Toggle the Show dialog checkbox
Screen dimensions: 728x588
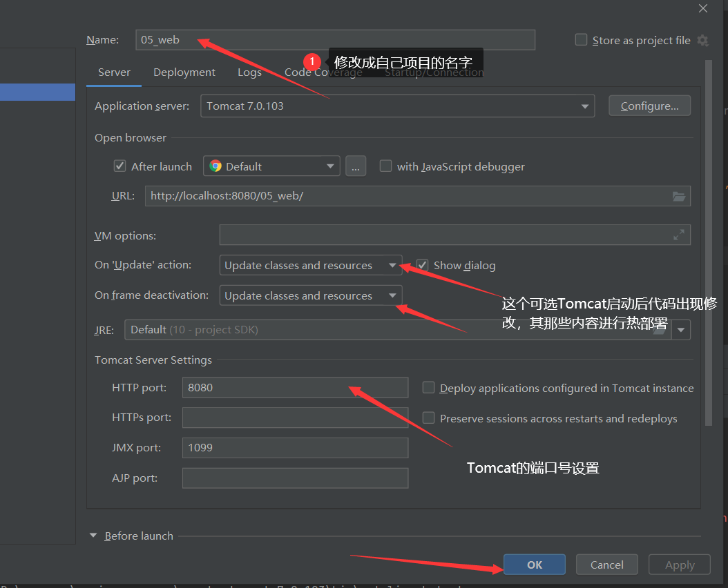422,265
